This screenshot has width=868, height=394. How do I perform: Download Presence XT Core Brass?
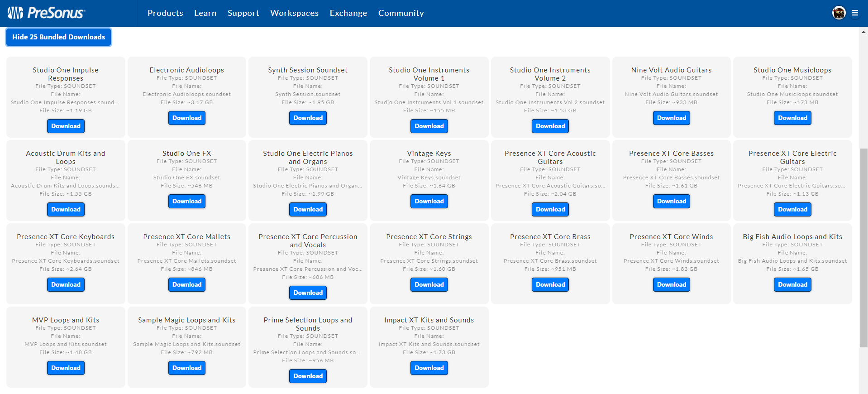coord(550,284)
